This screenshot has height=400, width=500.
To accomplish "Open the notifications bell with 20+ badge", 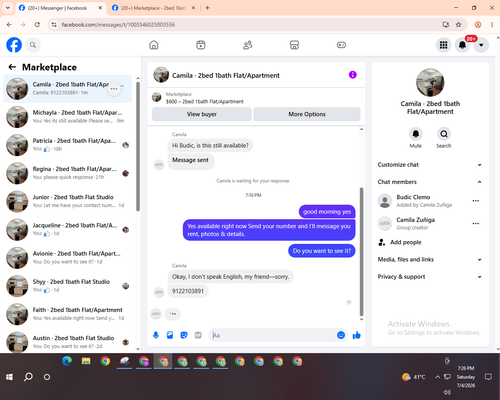I will [462, 45].
